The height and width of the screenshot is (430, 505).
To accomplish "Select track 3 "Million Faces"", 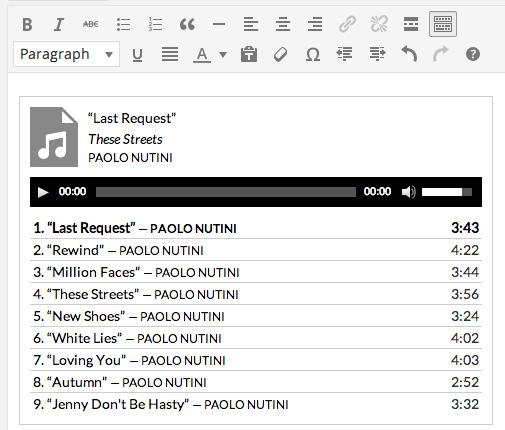I will point(256,272).
